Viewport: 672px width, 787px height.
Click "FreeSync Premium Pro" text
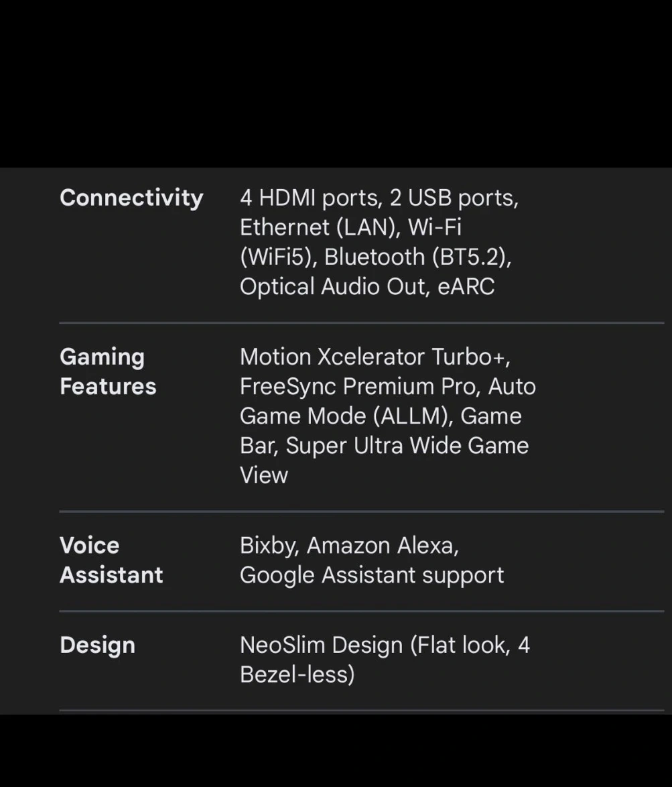pyautogui.click(x=360, y=387)
